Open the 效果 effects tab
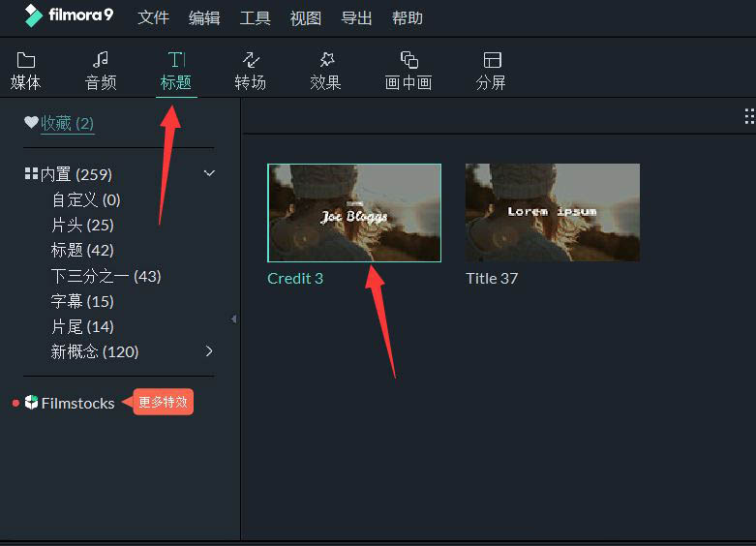This screenshot has height=546, width=756. [x=326, y=71]
